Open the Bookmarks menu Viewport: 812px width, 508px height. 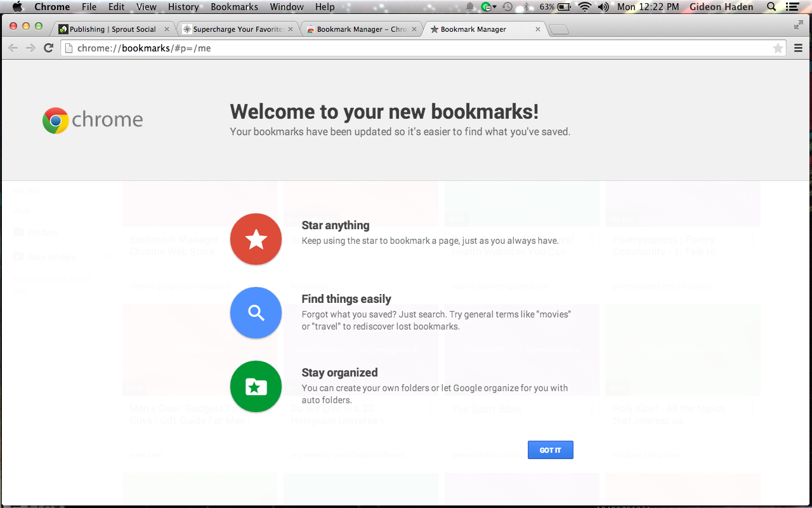coord(234,7)
